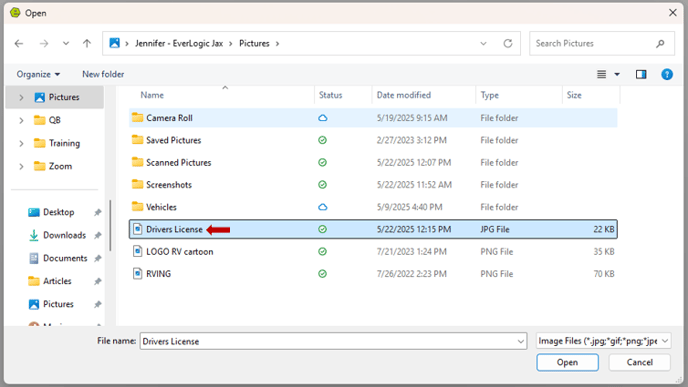This screenshot has width=688, height=387.
Task: Open the view options dropdown arrow
Action: tap(617, 75)
